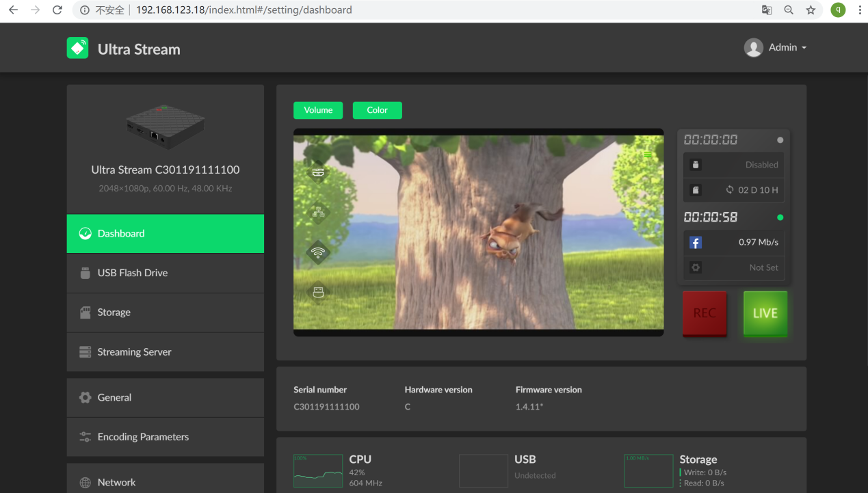Click the browser back arrow
868x493 pixels.
(x=13, y=10)
